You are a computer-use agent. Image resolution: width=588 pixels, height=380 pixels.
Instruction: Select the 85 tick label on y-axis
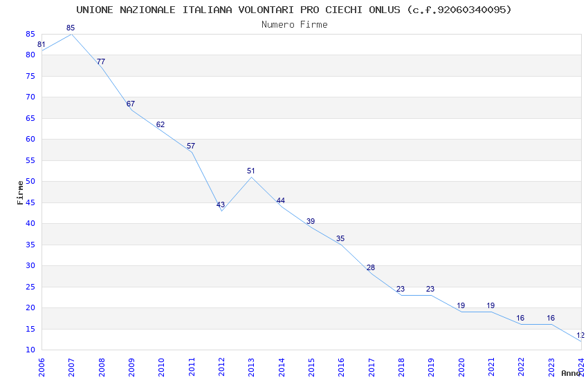click(x=30, y=34)
